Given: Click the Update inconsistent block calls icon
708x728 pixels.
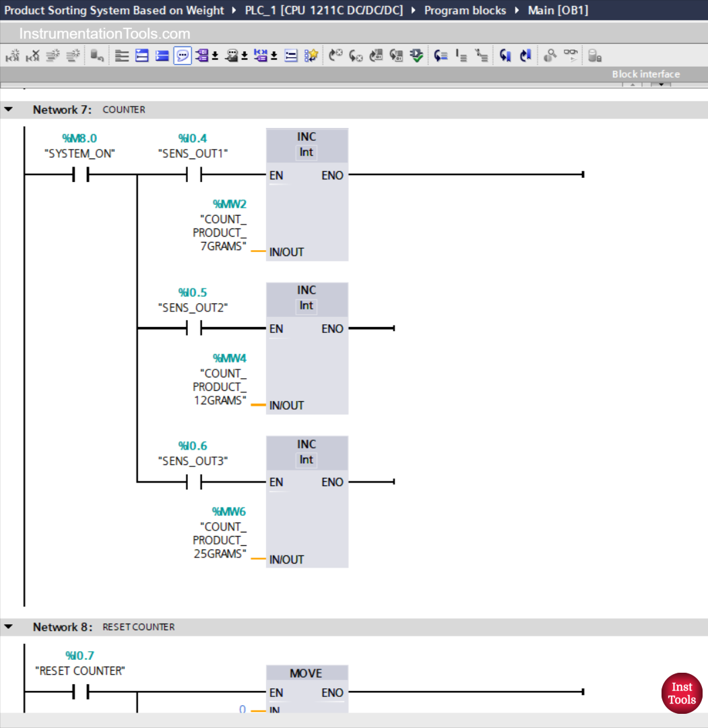Looking at the screenshot, I should [x=416, y=55].
